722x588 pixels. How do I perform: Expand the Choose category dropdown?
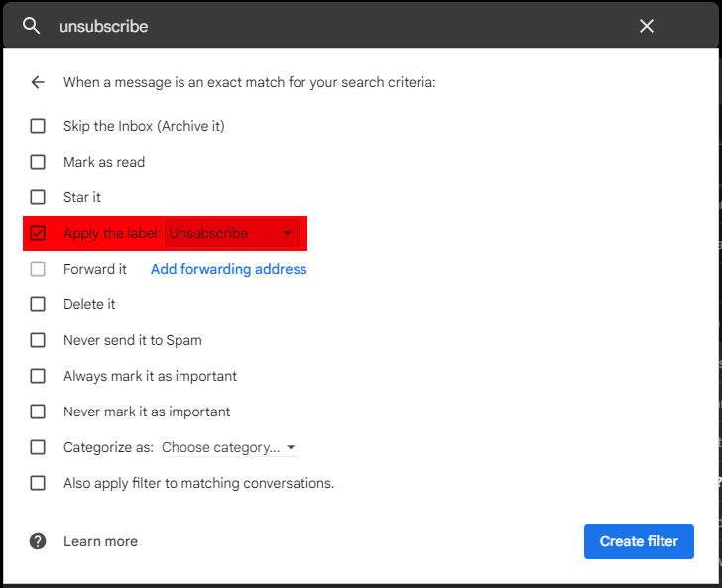click(229, 447)
